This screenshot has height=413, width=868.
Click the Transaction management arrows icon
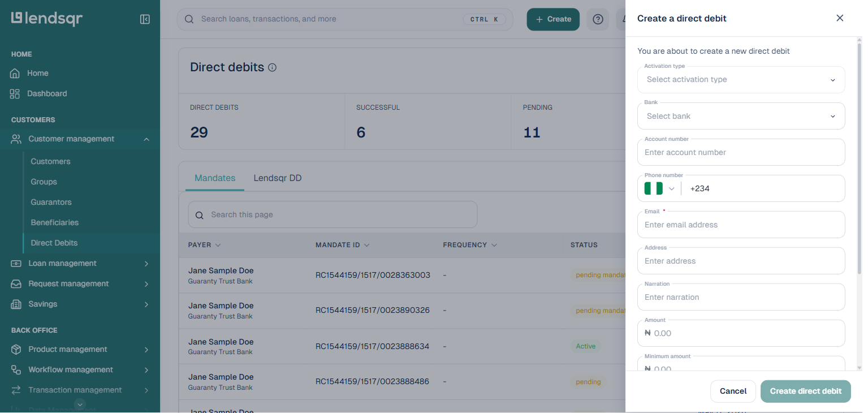(x=16, y=390)
